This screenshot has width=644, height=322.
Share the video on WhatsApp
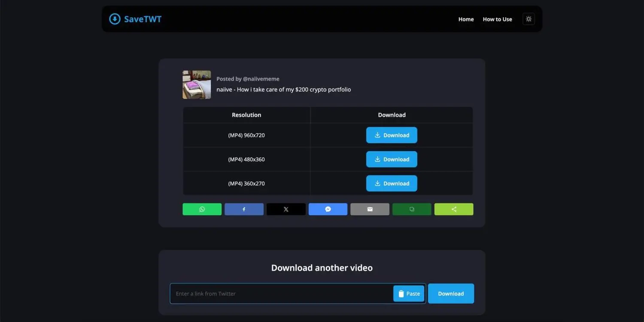[x=202, y=209]
